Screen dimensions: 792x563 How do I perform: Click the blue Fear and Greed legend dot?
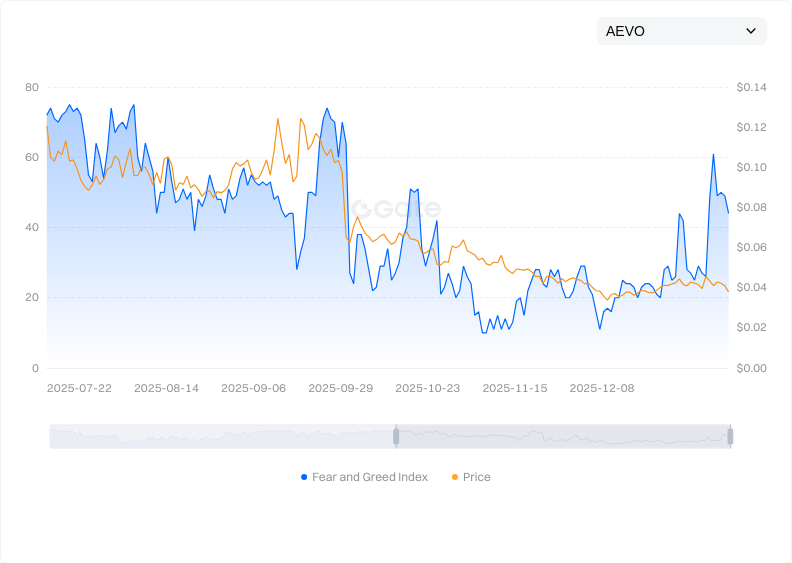tap(304, 477)
